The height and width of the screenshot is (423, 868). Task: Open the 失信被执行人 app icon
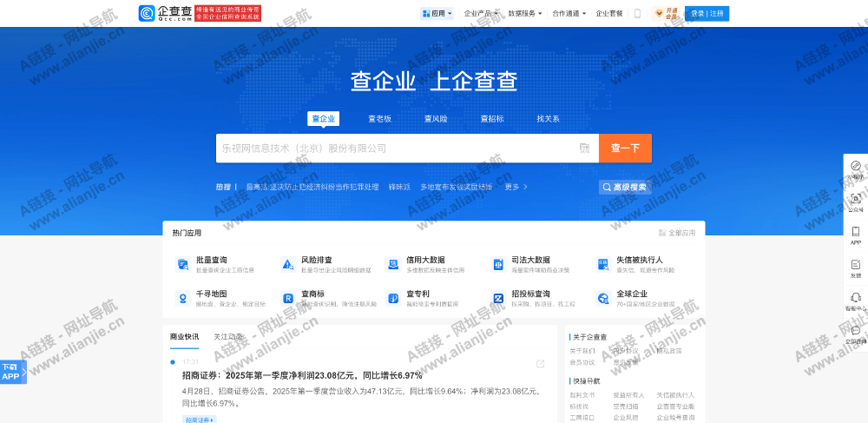pyautogui.click(x=603, y=264)
